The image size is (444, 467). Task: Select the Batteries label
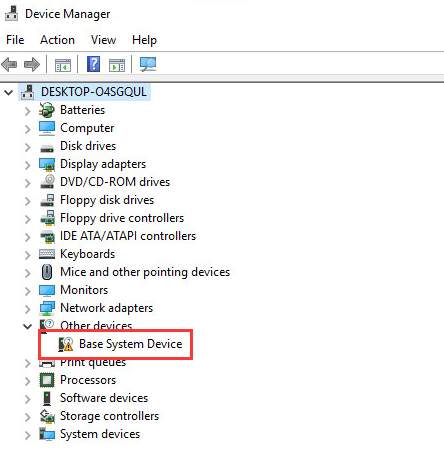tap(82, 110)
